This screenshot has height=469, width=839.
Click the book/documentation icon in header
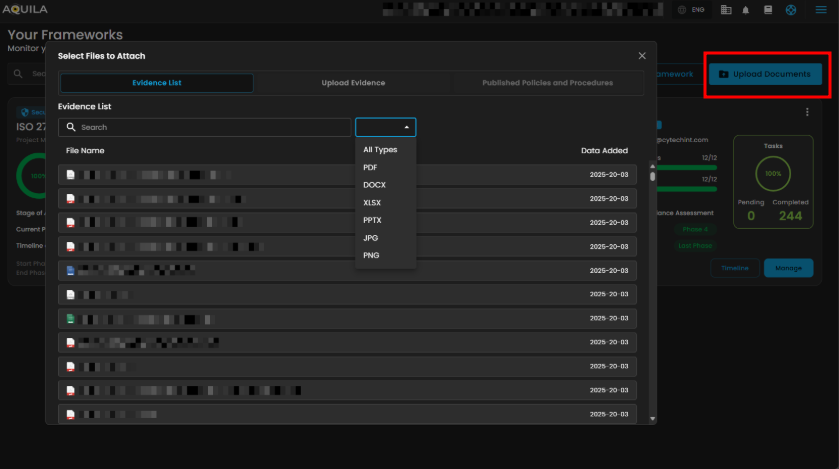pos(768,10)
